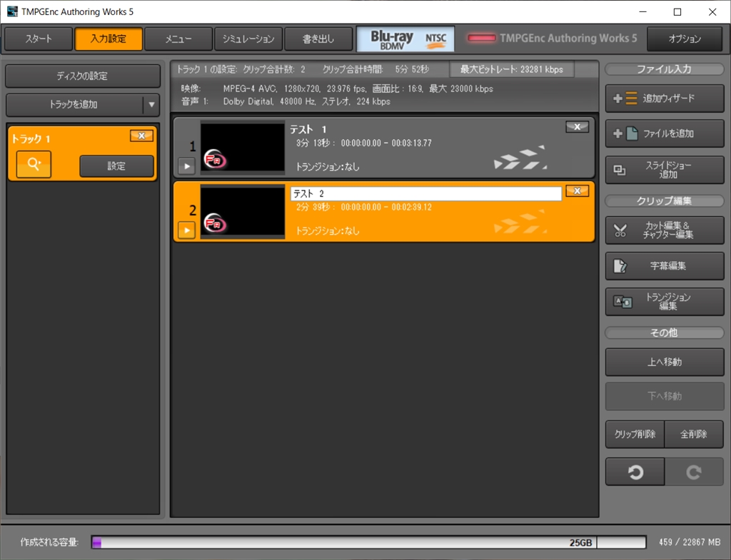The height and width of the screenshot is (560, 731).
Task: Click the スライドショー追加 slides icon
Action: [x=620, y=170]
